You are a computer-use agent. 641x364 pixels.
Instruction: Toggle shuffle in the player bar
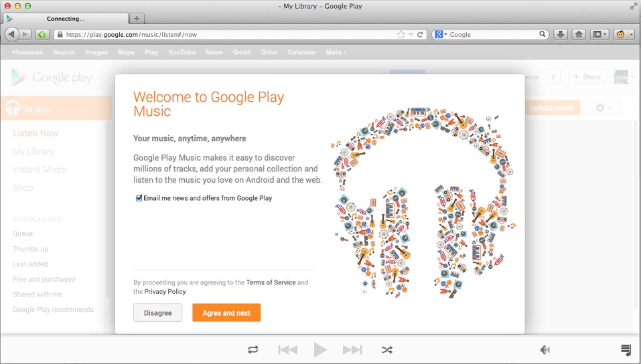coord(386,350)
